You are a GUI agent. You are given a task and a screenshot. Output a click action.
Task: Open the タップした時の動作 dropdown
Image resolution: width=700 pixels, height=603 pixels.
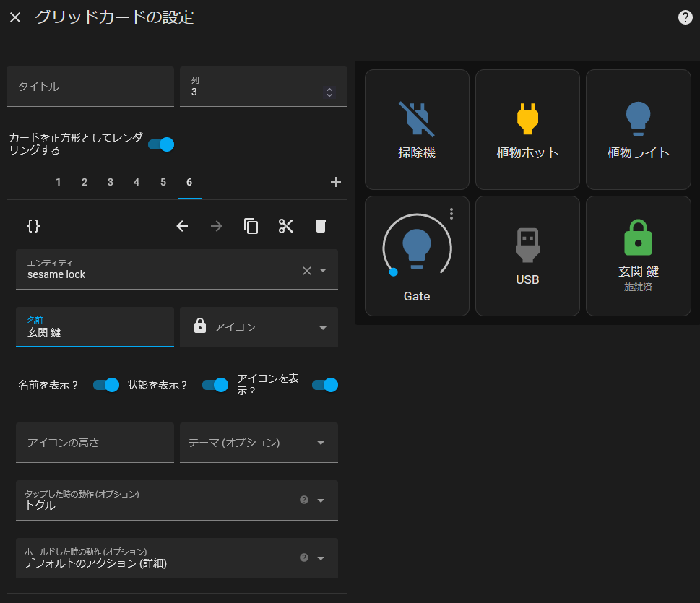(177, 500)
